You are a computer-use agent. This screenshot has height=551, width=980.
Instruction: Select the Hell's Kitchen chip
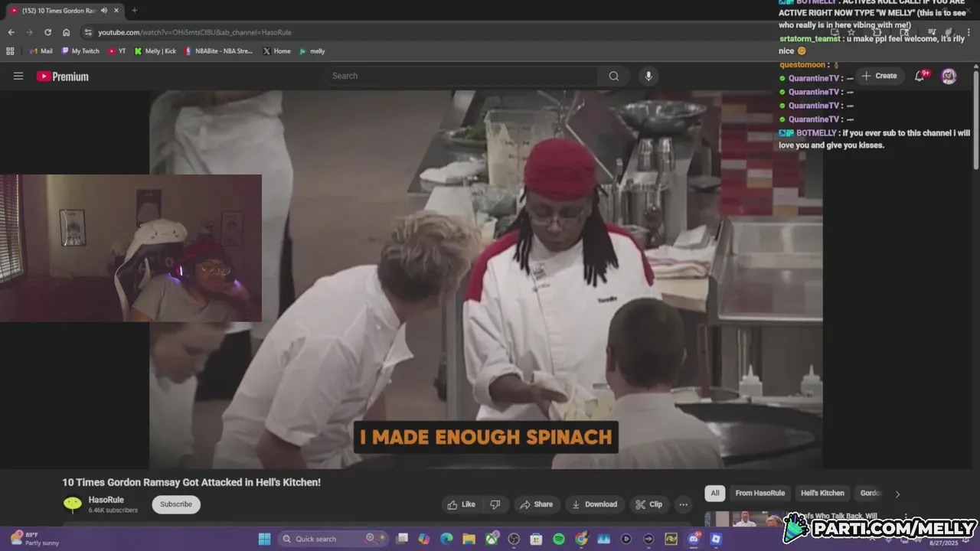tap(822, 494)
